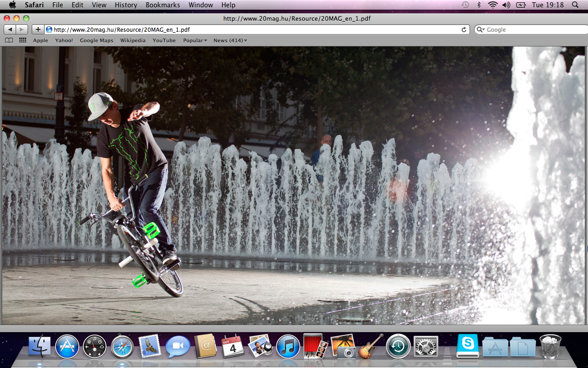Open iCal calendar icon in Dock
The image size is (588, 368).
point(233,346)
